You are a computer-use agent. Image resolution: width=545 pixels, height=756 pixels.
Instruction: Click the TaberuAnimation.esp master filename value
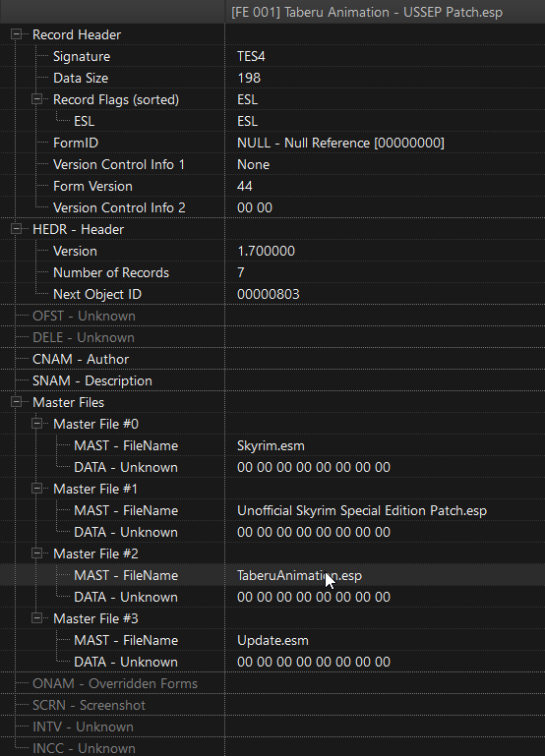299,575
